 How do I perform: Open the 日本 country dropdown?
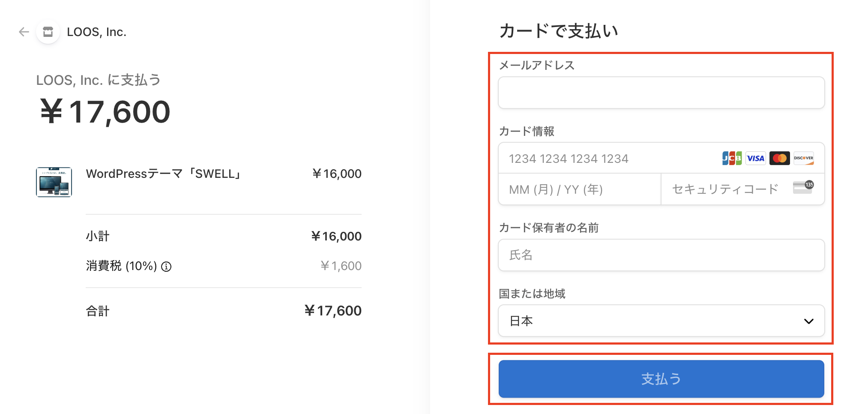[661, 321]
